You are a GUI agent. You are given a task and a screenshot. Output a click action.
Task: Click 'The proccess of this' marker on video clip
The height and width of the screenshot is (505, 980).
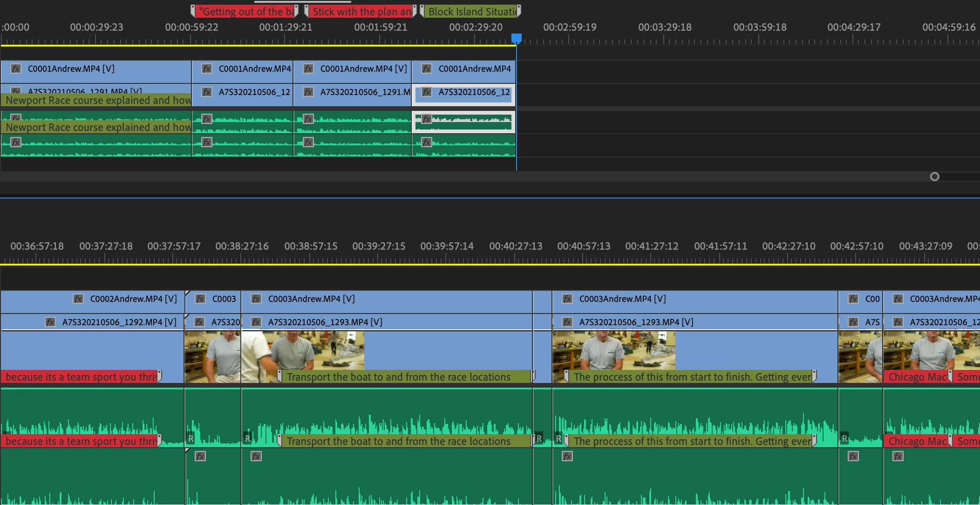pyautogui.click(x=691, y=376)
